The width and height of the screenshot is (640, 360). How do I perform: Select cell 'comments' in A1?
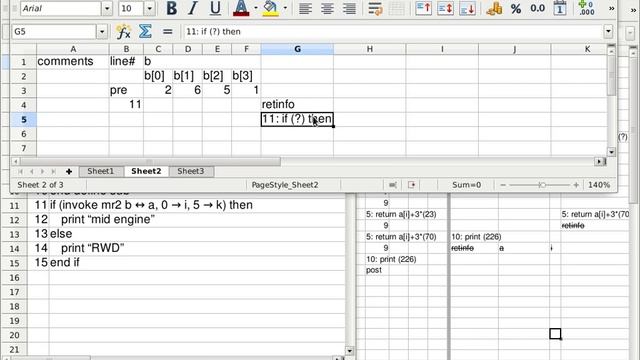[73, 61]
